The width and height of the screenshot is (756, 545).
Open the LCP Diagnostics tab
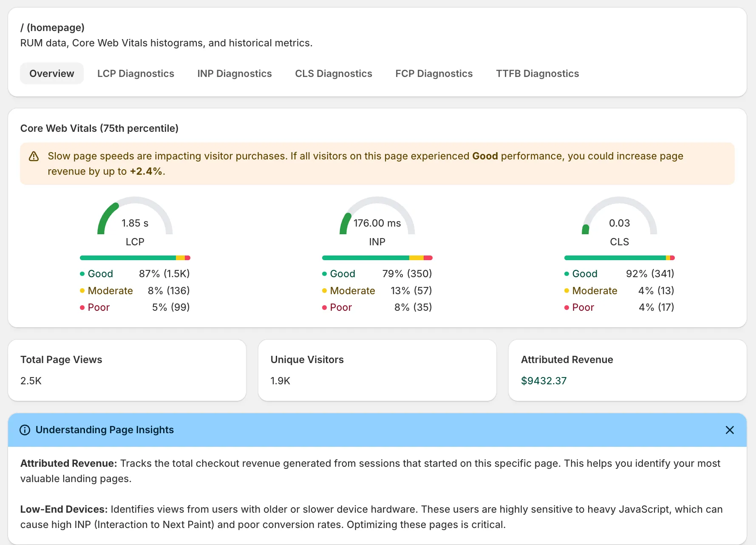(136, 74)
